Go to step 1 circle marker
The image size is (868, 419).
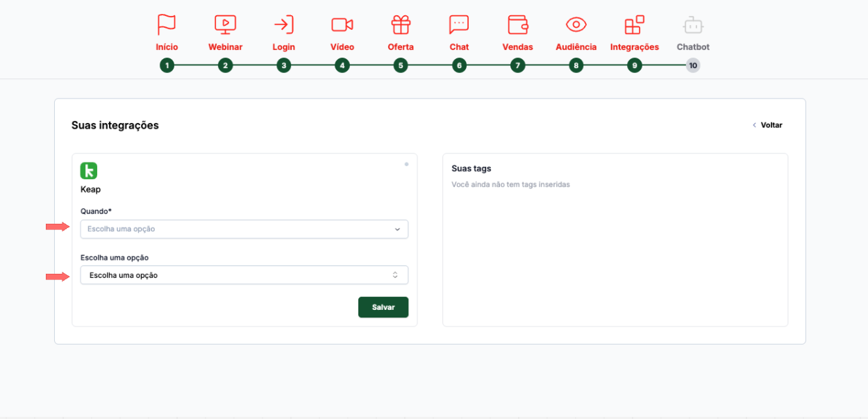167,66
